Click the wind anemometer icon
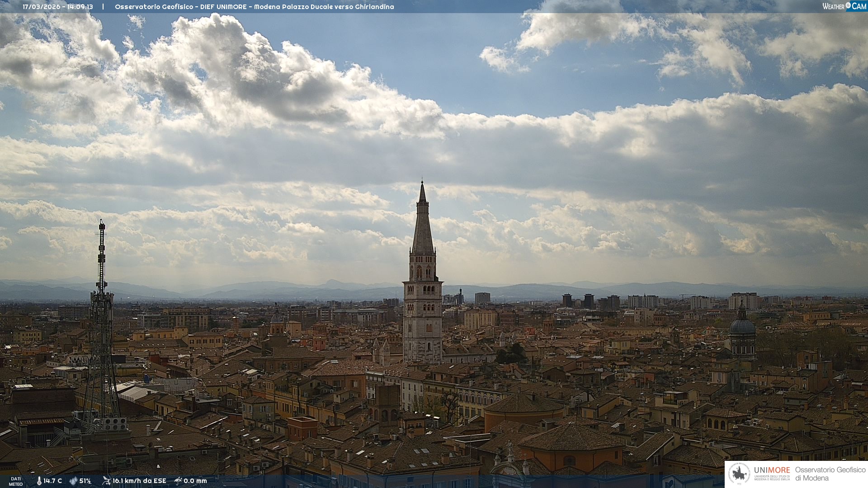 point(106,481)
